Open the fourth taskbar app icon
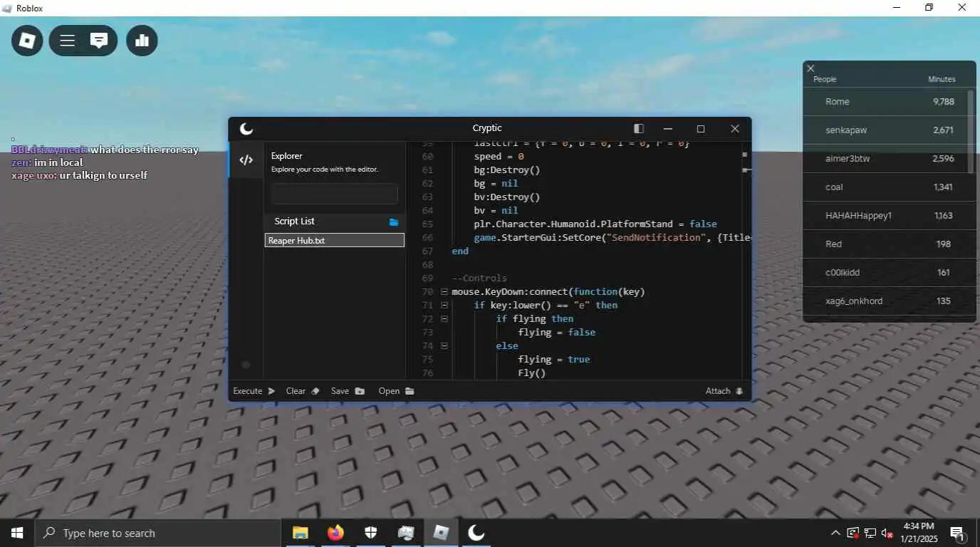The height and width of the screenshot is (547, 980). point(406,533)
